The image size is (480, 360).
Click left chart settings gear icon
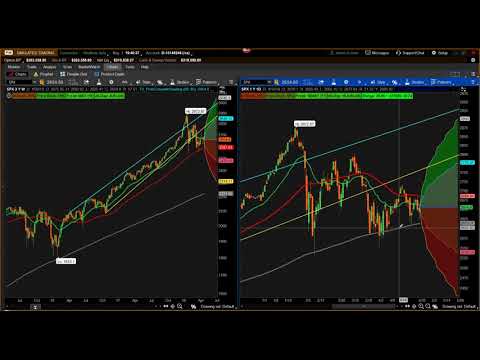(x=111, y=82)
